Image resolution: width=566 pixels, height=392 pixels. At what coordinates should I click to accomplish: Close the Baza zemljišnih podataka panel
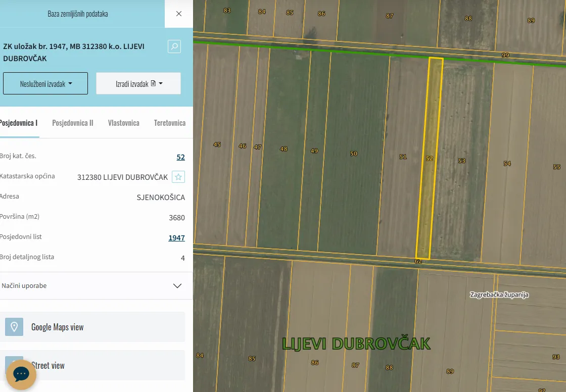[179, 14]
